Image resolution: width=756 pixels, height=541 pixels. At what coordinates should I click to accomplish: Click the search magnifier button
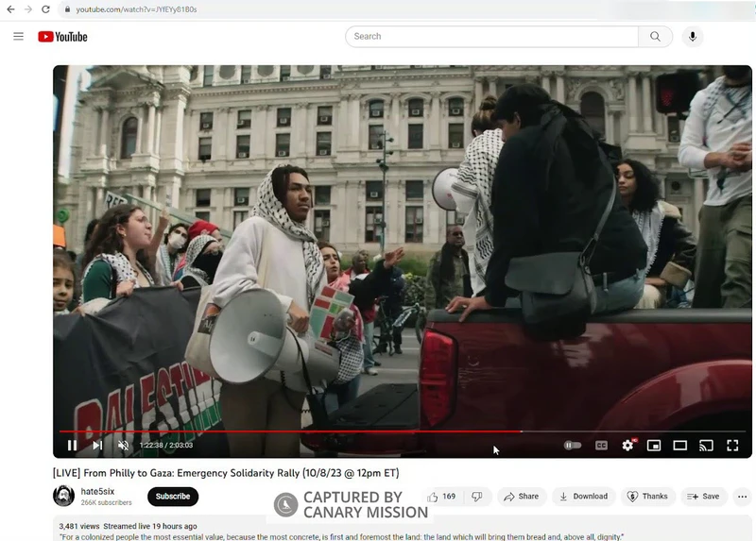[x=655, y=37]
